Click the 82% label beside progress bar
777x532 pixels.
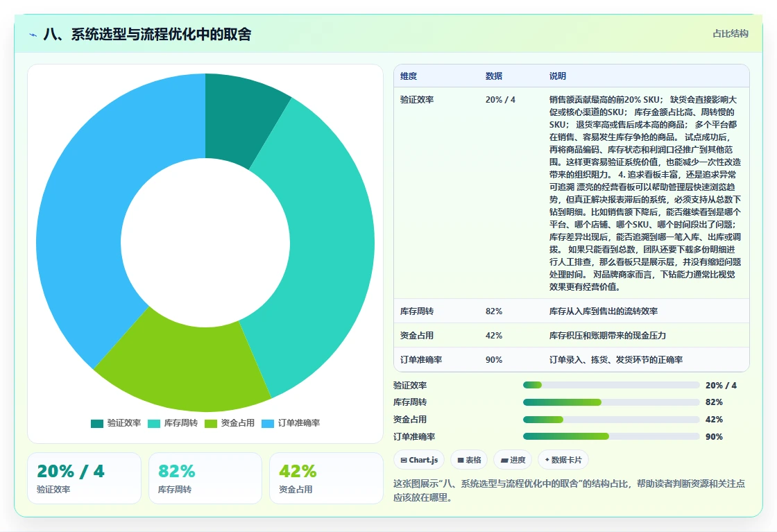714,402
